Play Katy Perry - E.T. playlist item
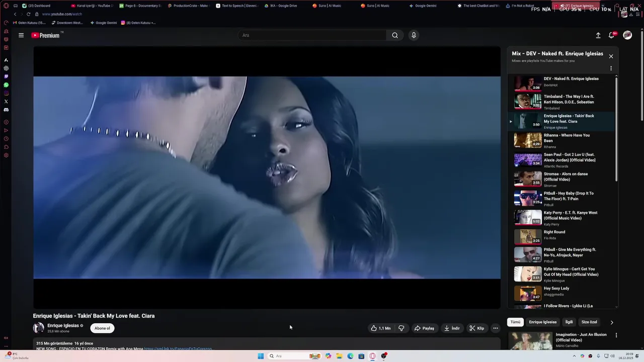 tap(560, 218)
